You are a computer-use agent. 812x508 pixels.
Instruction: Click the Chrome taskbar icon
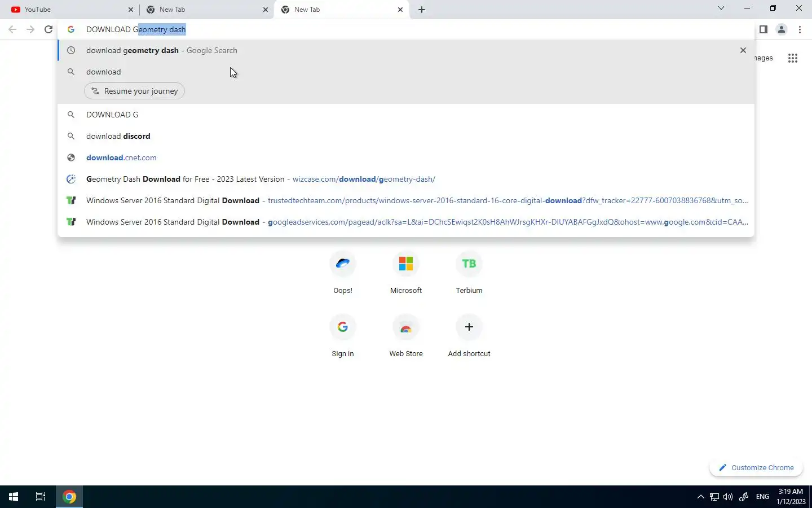click(x=69, y=497)
